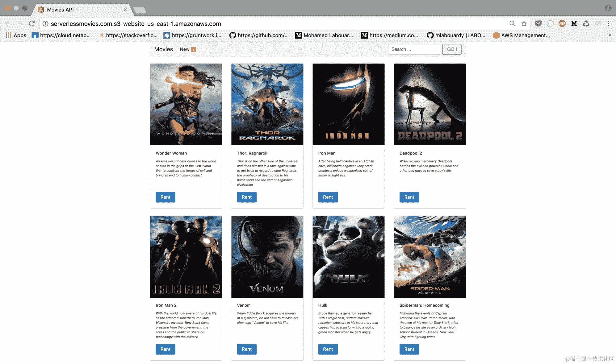Bookmark page with the star icon
The width and height of the screenshot is (616, 364).
524,23
